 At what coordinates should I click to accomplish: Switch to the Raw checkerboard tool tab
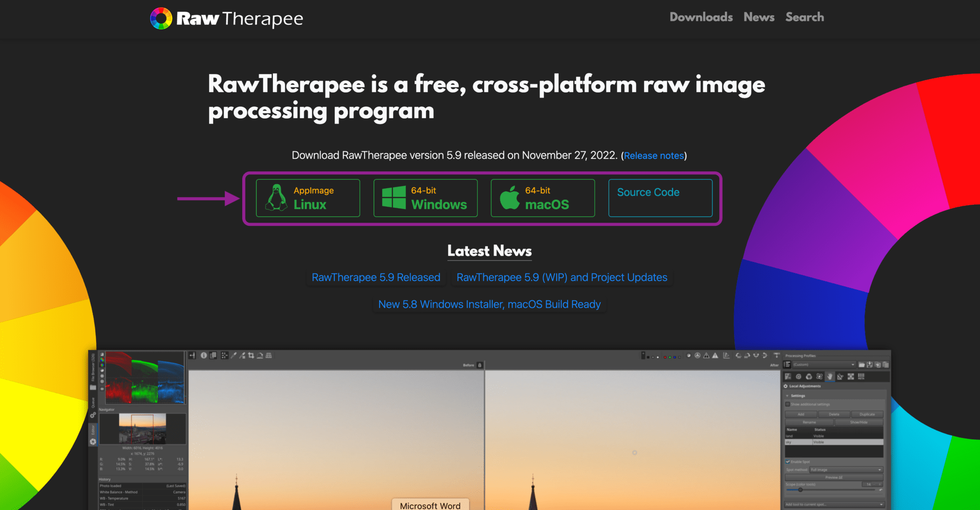pos(851,377)
